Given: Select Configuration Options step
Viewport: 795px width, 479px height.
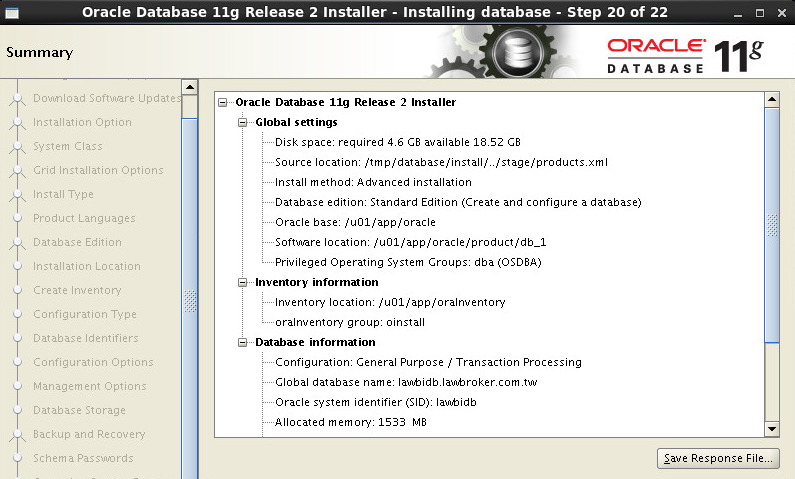Looking at the screenshot, I should coord(93,362).
